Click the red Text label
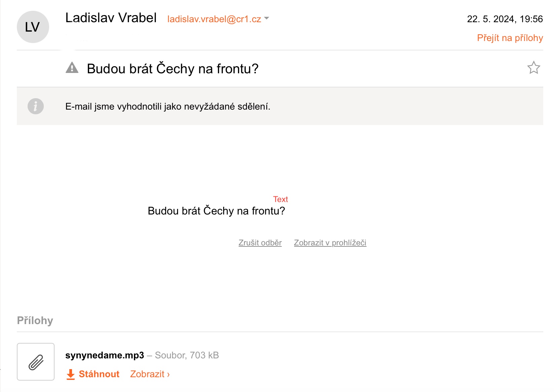This screenshot has height=392, width=554. [x=280, y=199]
